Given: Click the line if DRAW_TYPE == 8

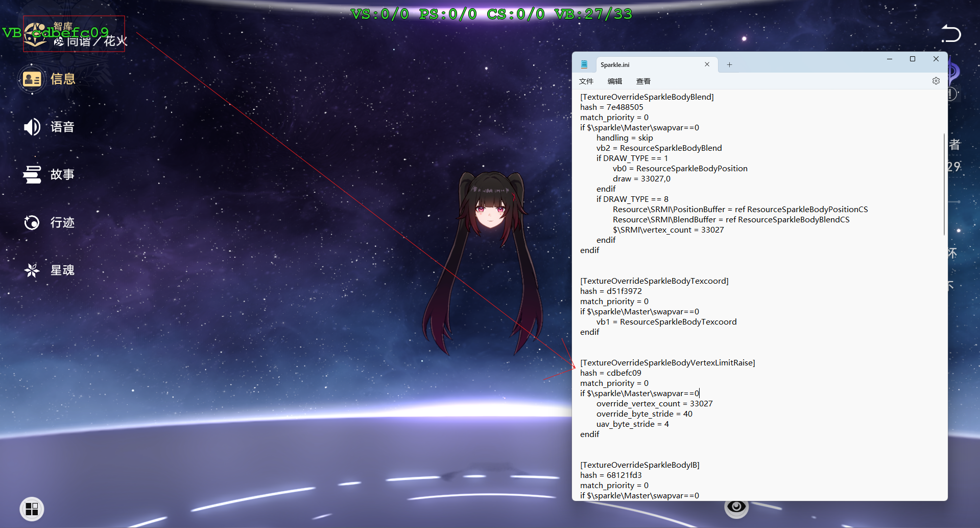Looking at the screenshot, I should [x=632, y=199].
